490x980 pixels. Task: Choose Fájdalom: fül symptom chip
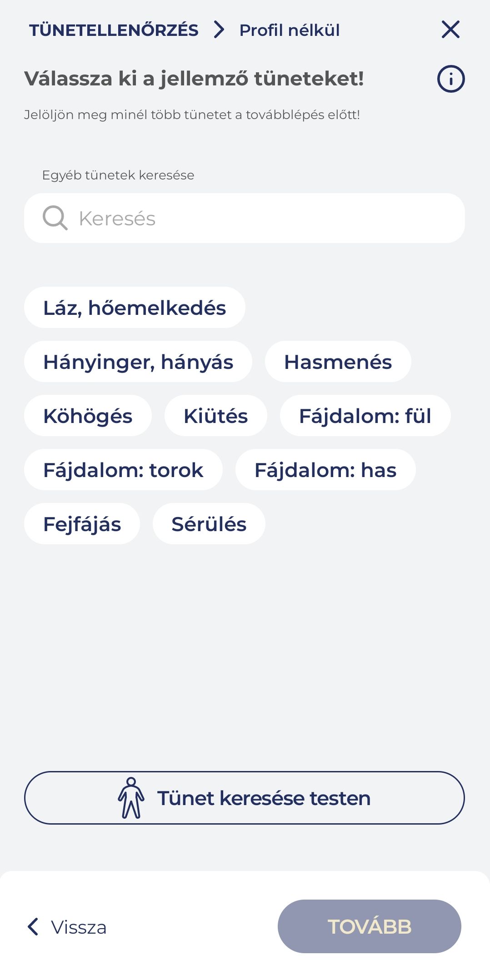[x=365, y=416]
